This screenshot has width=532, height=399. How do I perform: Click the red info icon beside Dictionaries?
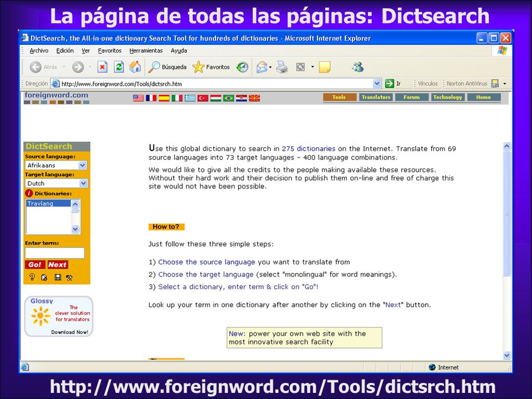click(29, 193)
